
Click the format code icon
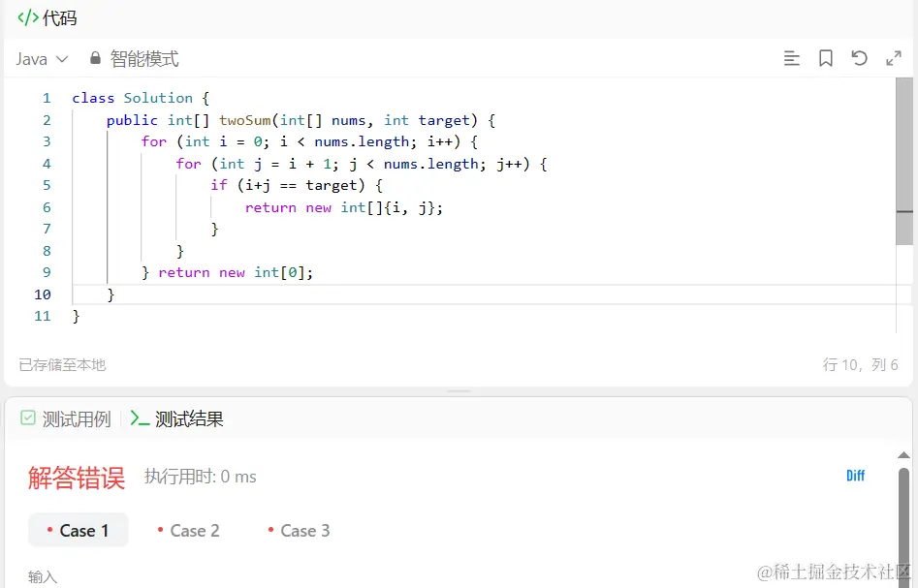click(792, 58)
